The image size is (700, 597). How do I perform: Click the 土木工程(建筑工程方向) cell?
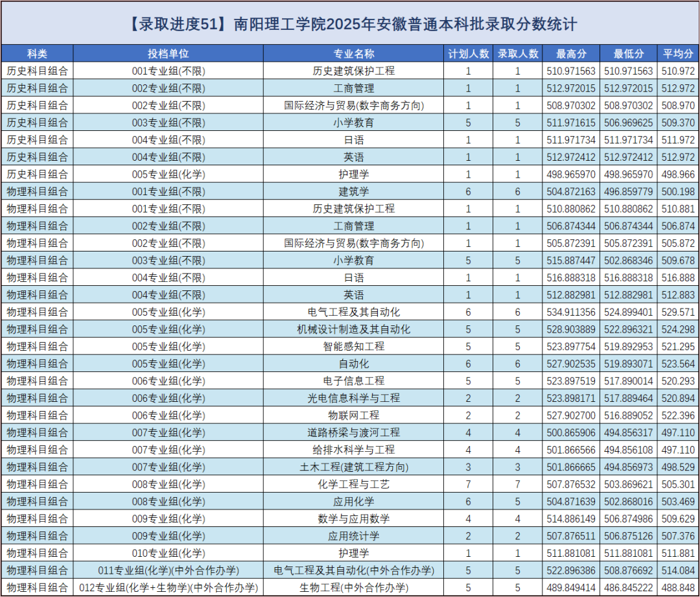click(x=354, y=467)
